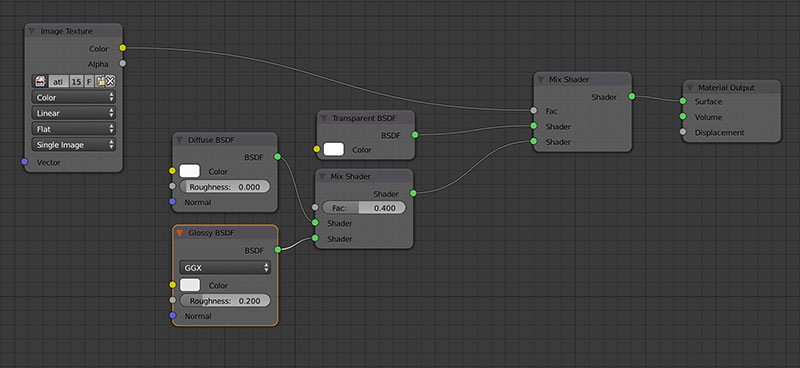Collapse the upper Mix Shader node

(x=540, y=80)
